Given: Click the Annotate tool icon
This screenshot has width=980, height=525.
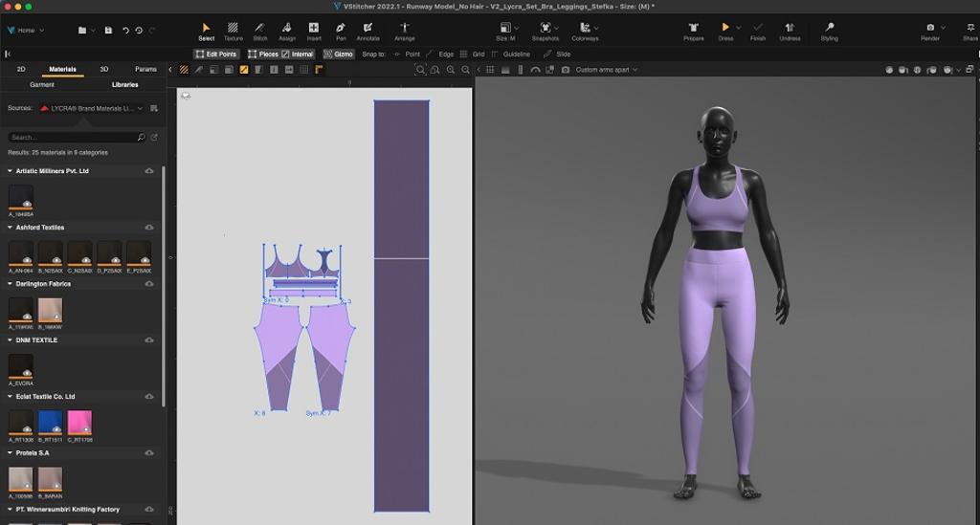Looking at the screenshot, I should click(x=367, y=31).
